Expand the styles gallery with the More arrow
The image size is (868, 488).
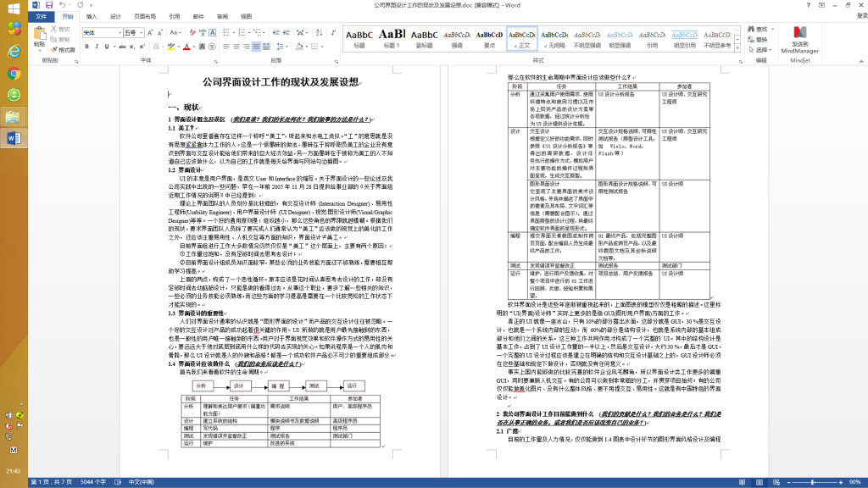pyautogui.click(x=737, y=48)
